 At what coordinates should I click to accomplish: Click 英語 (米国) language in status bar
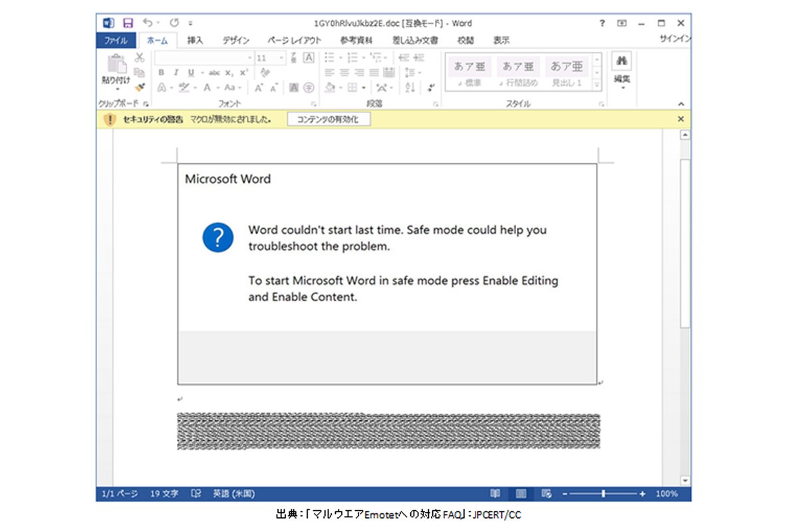point(233,494)
